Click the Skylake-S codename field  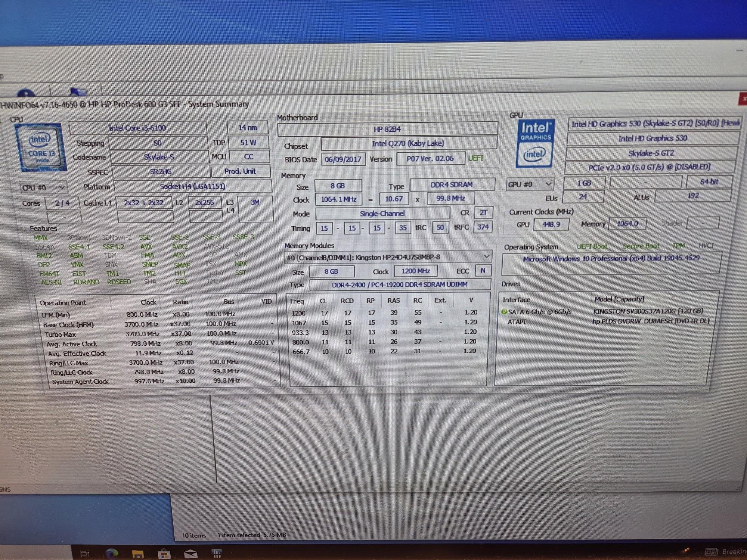pyautogui.click(x=159, y=157)
